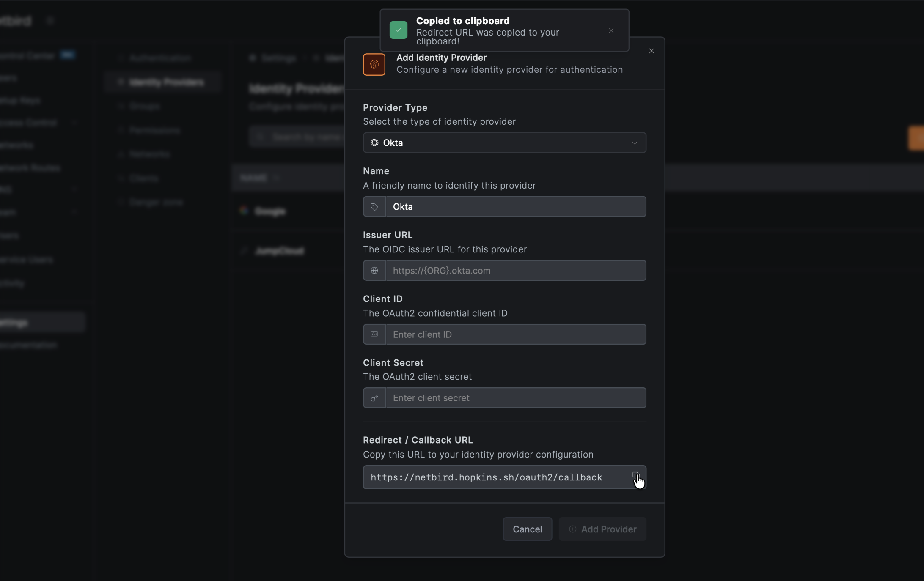
Task: Click the ID card icon beside Client ID
Action: [x=374, y=334]
